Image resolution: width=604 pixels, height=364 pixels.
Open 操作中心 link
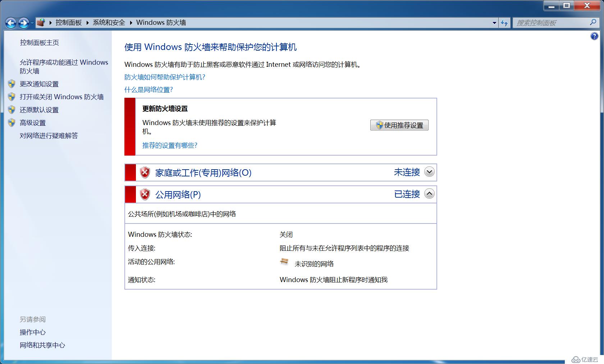(33, 332)
